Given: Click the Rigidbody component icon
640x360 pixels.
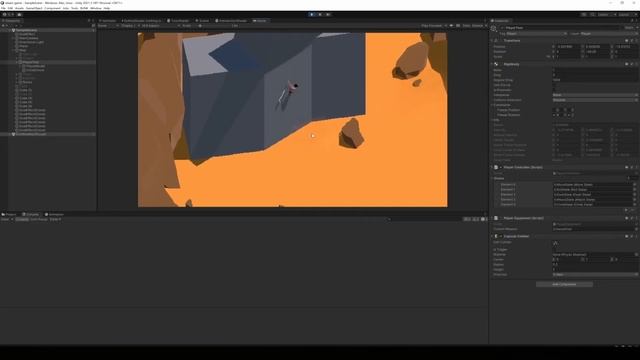Looking at the screenshot, I should click(496, 64).
